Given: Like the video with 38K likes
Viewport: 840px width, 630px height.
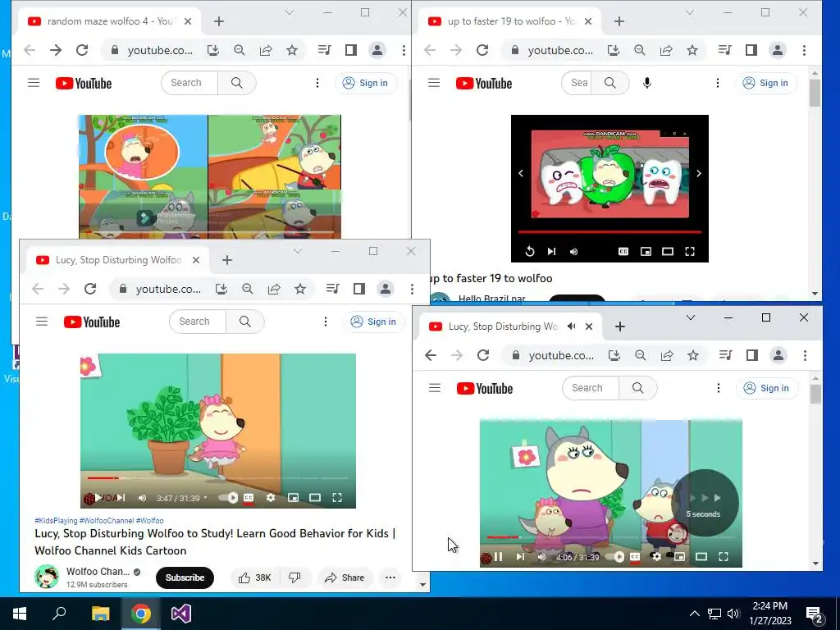Looking at the screenshot, I should tap(255, 577).
